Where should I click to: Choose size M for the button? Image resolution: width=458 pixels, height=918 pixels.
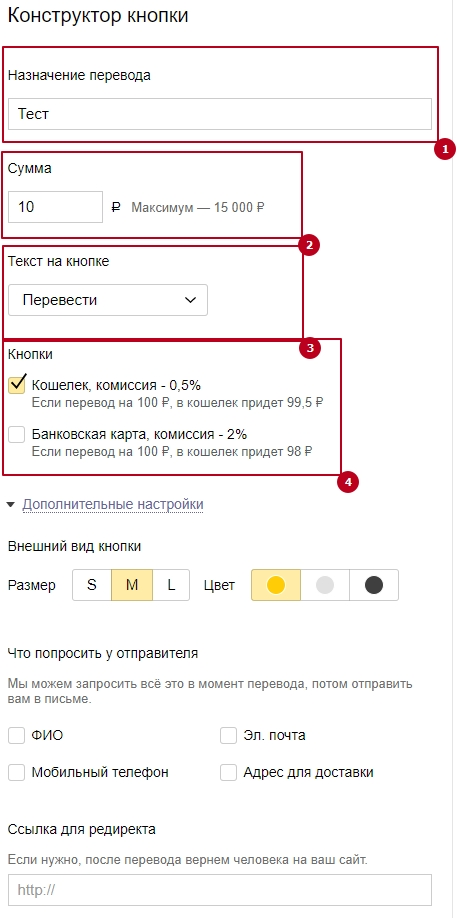132,585
